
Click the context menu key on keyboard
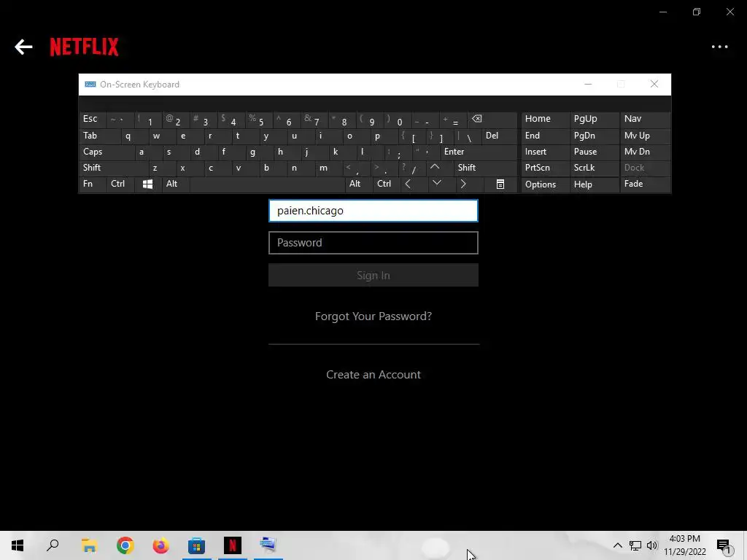(500, 184)
